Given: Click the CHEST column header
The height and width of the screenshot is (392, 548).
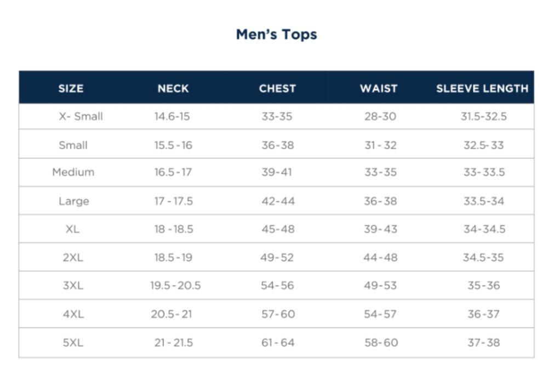Looking at the screenshot, I should (277, 88).
